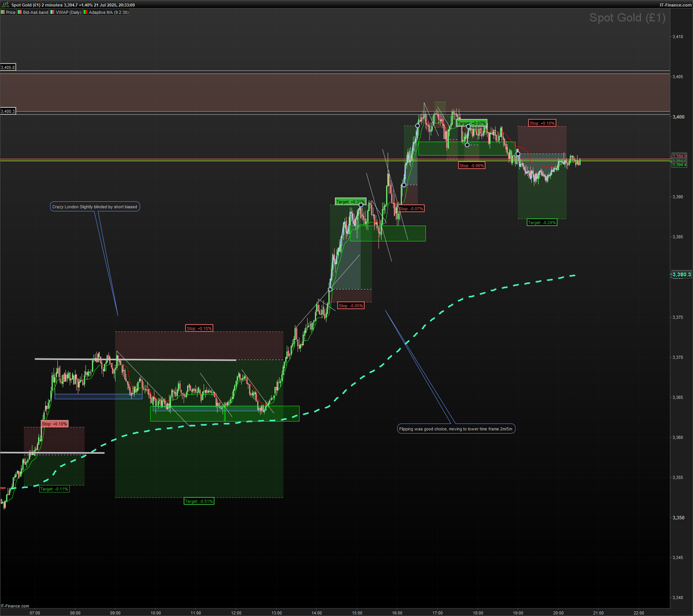Click the 3,375 price axis label
Image resolution: width=693 pixels, height=616 pixels.
pyautogui.click(x=677, y=317)
